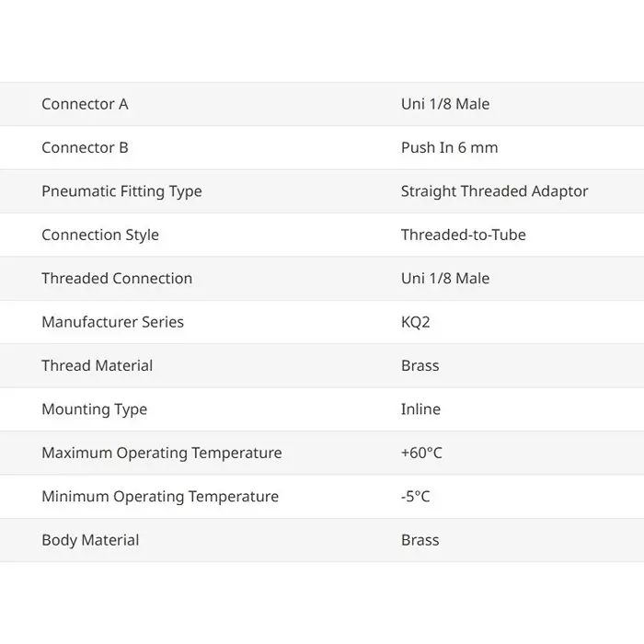The height and width of the screenshot is (644, 644).
Task: Select Uni 1/8 Male in Threaded Connection row
Action: point(445,278)
